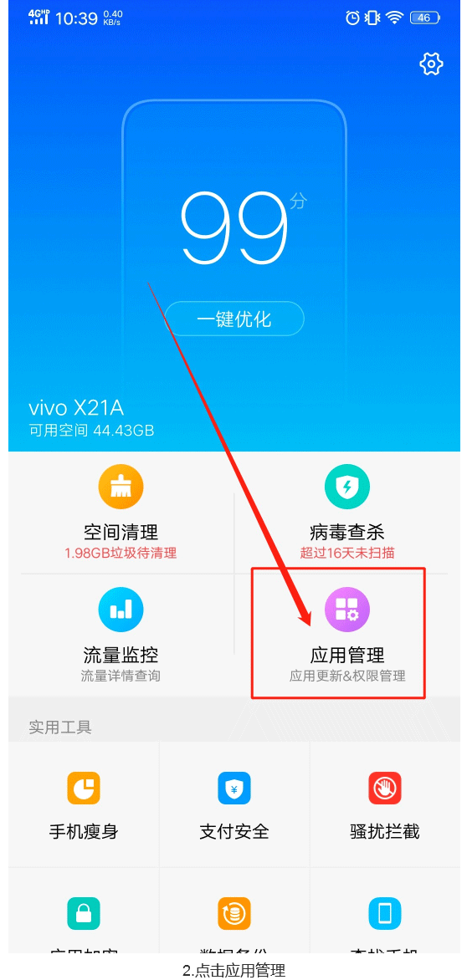Select the 99分 score display
Viewport: 467px width, 980px height.
244,225
